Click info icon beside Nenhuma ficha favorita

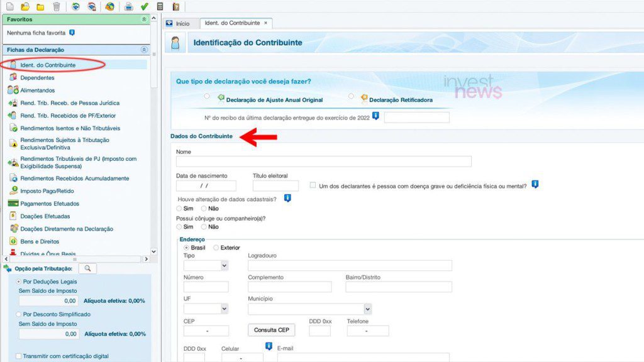(x=72, y=33)
